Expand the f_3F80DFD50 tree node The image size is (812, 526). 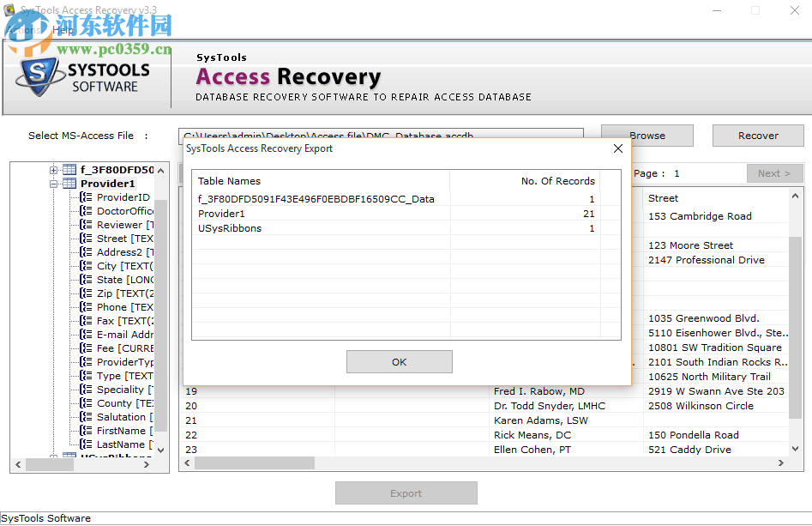[53, 169]
